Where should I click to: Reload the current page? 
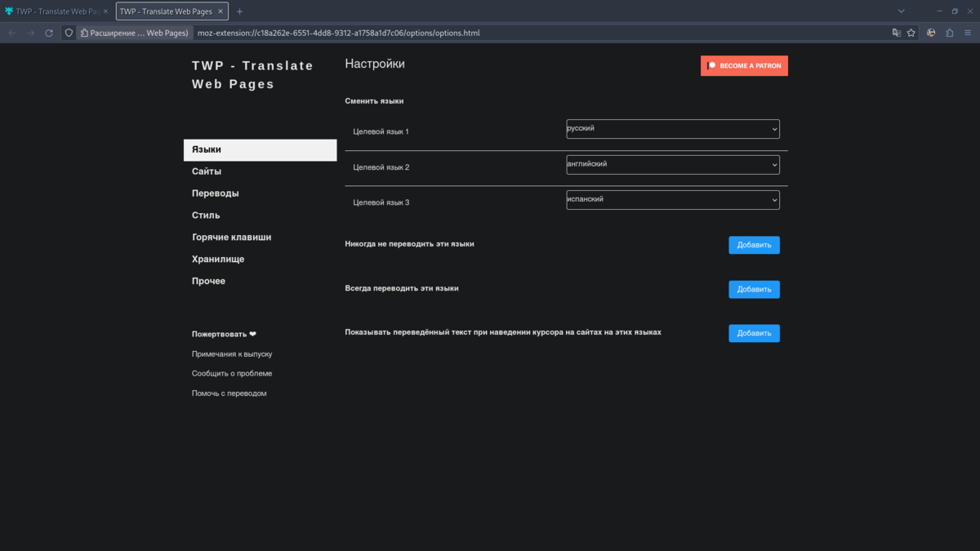(x=49, y=33)
